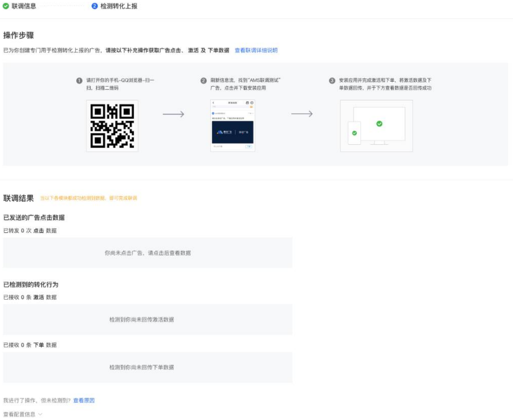Click the green check icon beside 联调信息
The image size is (513, 420).
pos(6,6)
